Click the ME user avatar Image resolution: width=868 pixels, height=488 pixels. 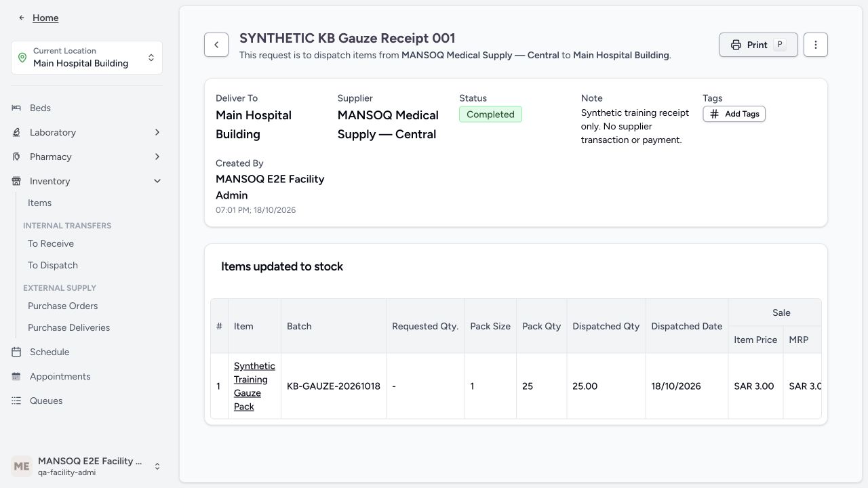coord(22,466)
